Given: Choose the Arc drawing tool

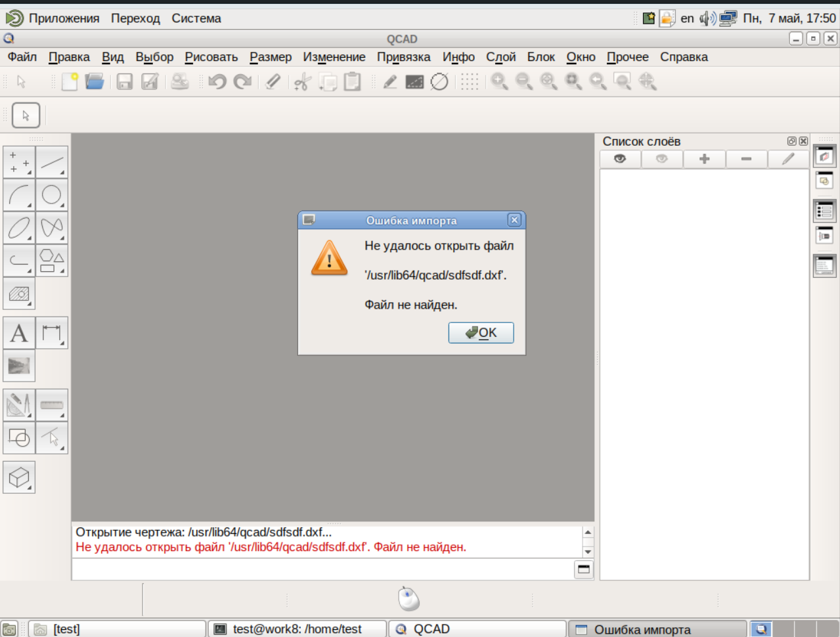Looking at the screenshot, I should [x=19, y=195].
